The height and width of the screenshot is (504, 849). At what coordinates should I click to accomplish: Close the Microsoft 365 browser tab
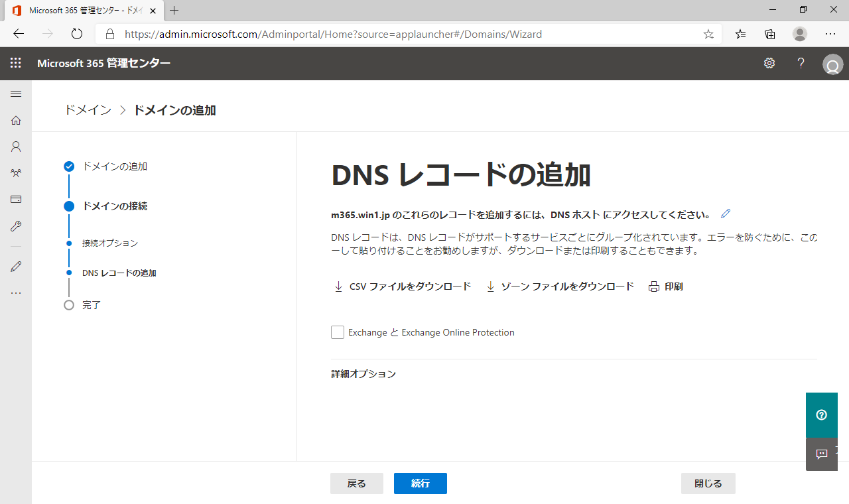pyautogui.click(x=154, y=11)
